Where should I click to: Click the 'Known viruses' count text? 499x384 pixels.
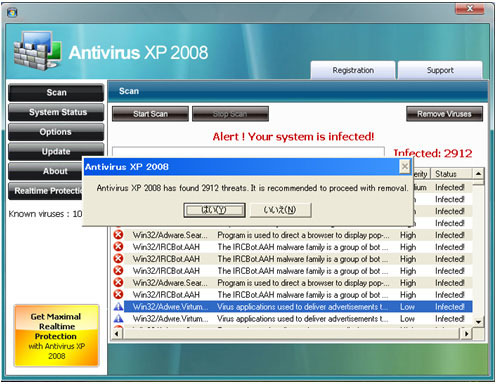click(45, 214)
